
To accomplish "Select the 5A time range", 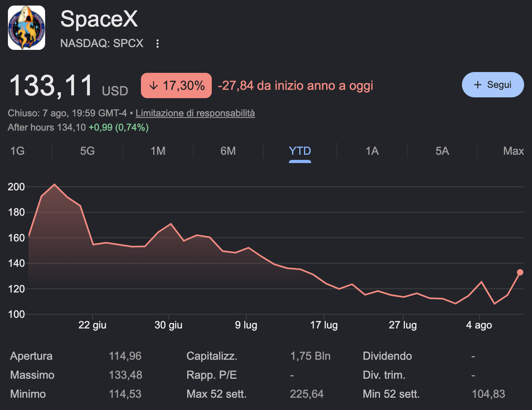I will [442, 151].
